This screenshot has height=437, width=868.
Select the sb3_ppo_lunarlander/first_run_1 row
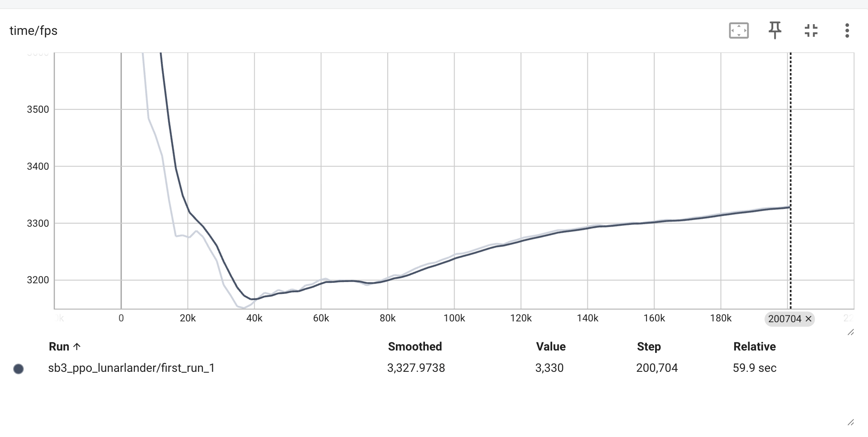434,368
